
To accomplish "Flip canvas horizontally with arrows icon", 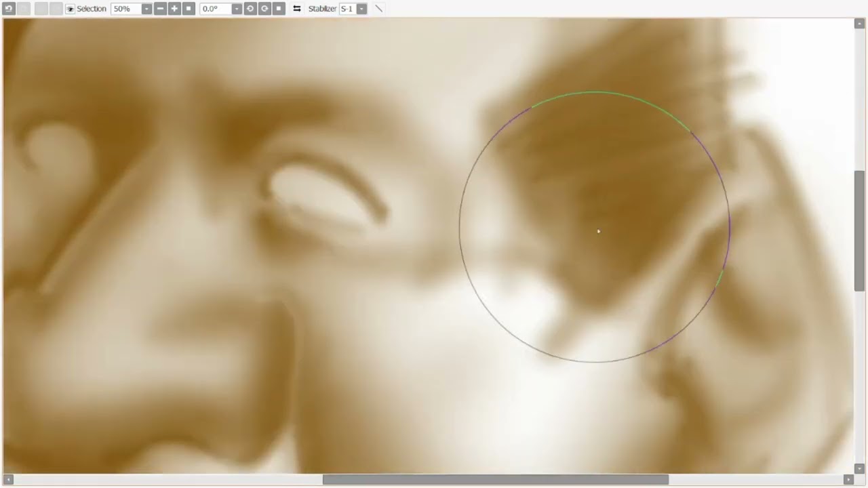I will pos(297,9).
